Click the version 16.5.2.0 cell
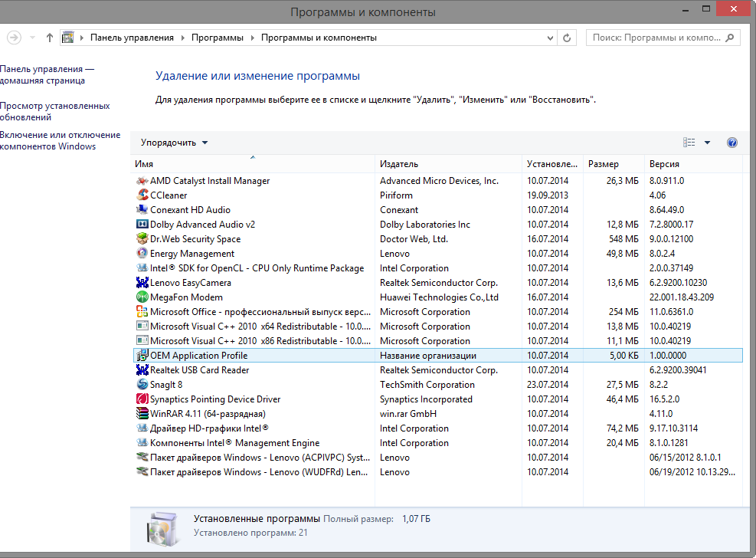The height and width of the screenshot is (558, 756). point(664,399)
